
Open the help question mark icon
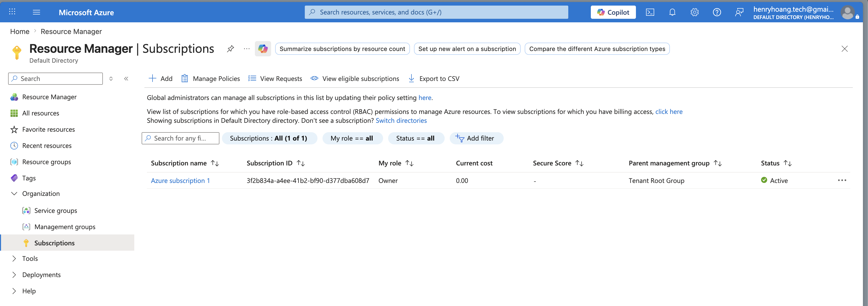tap(717, 12)
